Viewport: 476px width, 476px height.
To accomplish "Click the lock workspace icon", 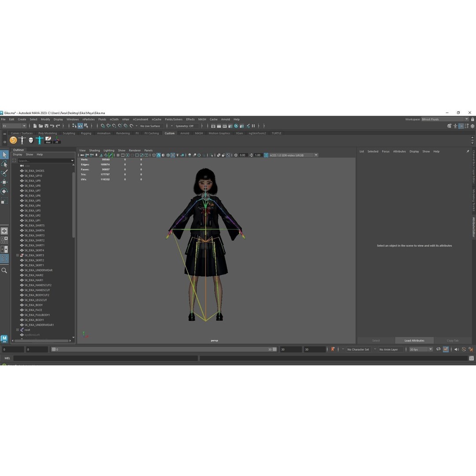I will click(x=472, y=119).
